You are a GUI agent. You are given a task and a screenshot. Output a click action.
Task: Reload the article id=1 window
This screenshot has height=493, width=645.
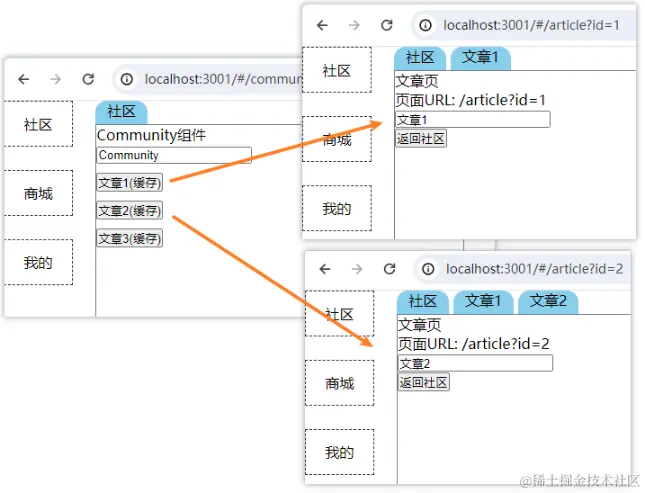[x=387, y=25]
